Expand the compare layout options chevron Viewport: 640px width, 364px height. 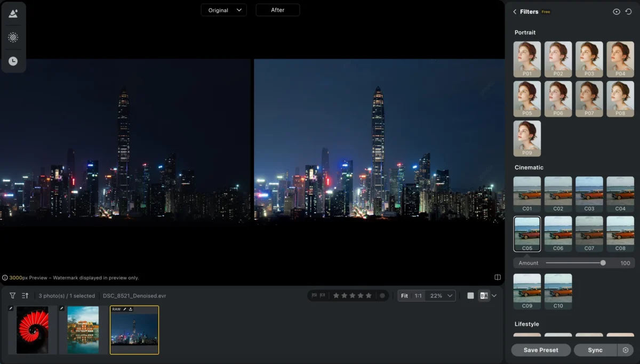(x=494, y=296)
